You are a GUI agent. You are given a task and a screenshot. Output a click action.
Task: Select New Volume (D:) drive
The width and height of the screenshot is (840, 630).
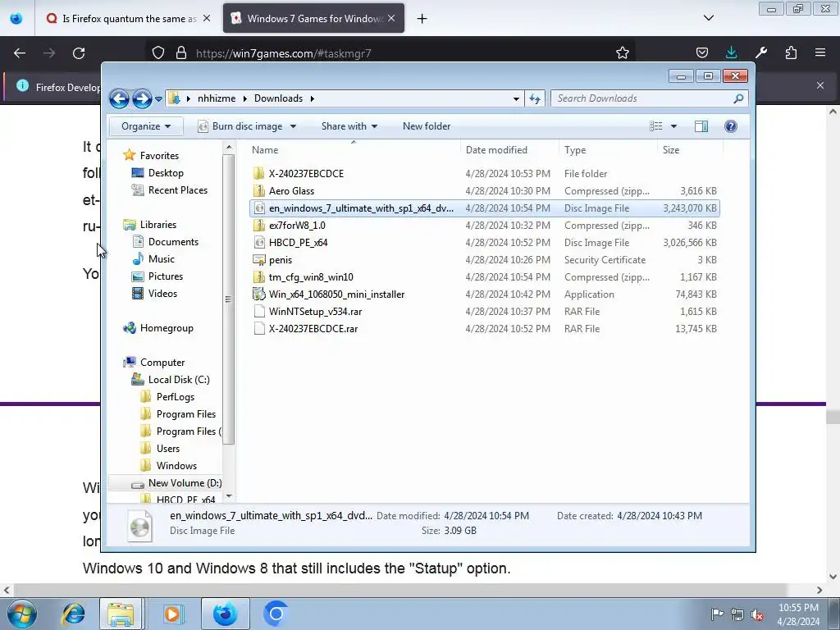[185, 482]
